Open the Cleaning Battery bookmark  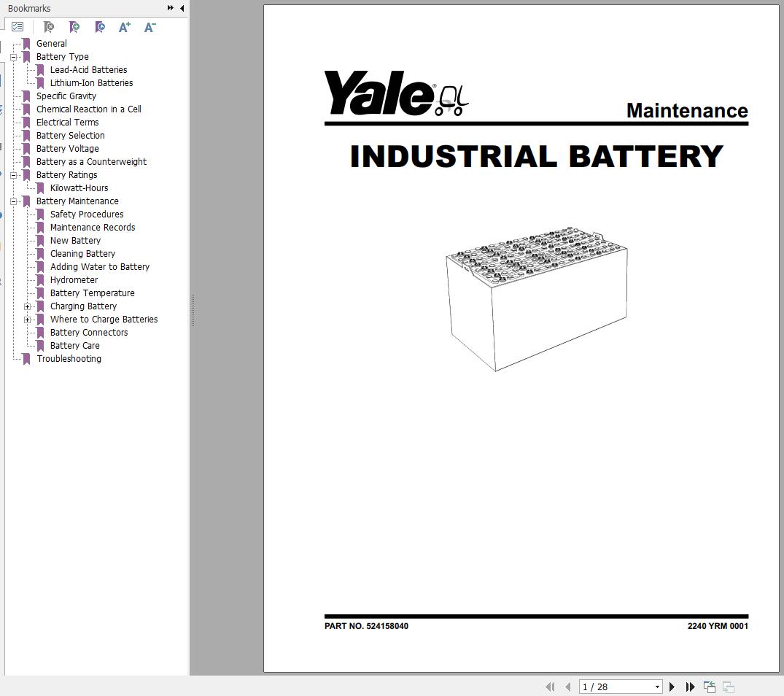point(82,253)
